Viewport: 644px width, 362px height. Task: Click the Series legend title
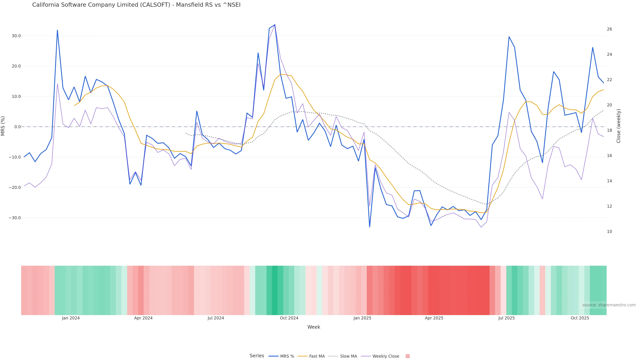click(x=257, y=356)
